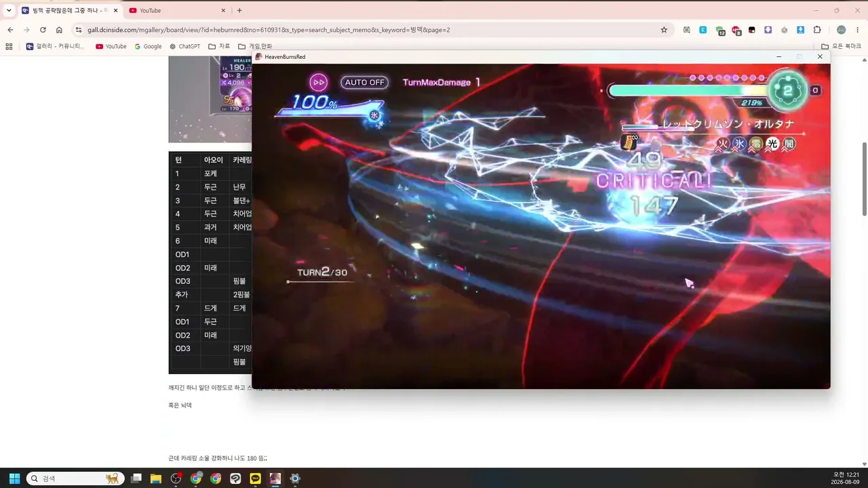Viewport: 868px width, 488px height.
Task: Open a new browser tab
Action: click(x=239, y=10)
